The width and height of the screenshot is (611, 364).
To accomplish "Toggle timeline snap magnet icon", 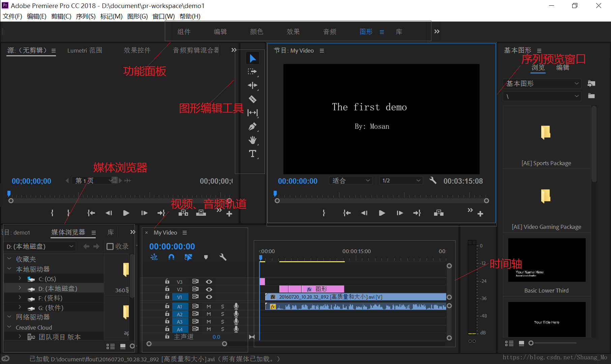I will click(171, 257).
